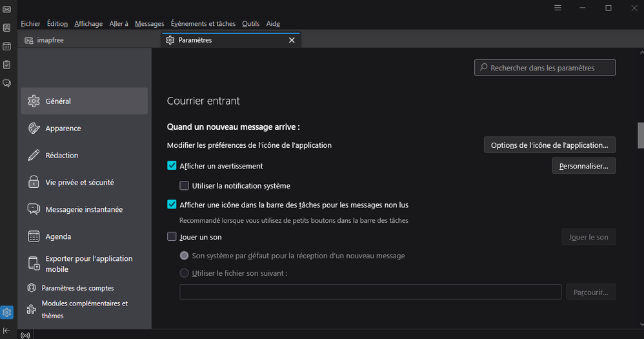Click the vertical scrollbar thumb of settings
The width and height of the screenshot is (644, 339).
[640, 136]
